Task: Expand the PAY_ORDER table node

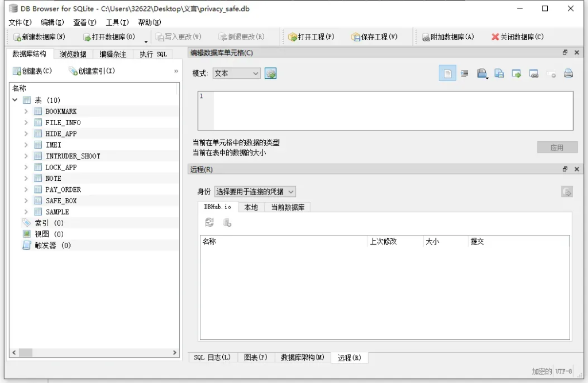Action: pyautogui.click(x=26, y=189)
